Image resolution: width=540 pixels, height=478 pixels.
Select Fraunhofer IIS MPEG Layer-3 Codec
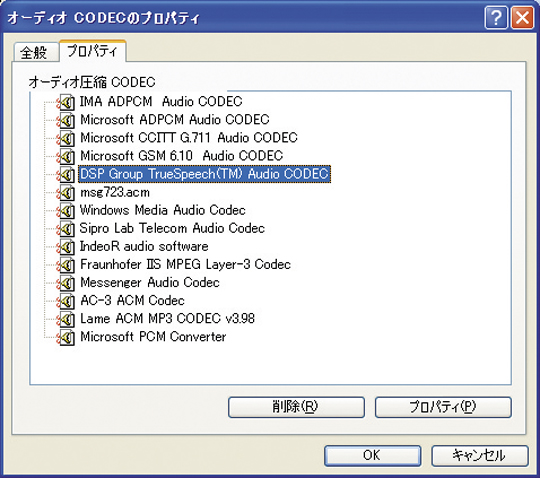pyautogui.click(x=185, y=264)
